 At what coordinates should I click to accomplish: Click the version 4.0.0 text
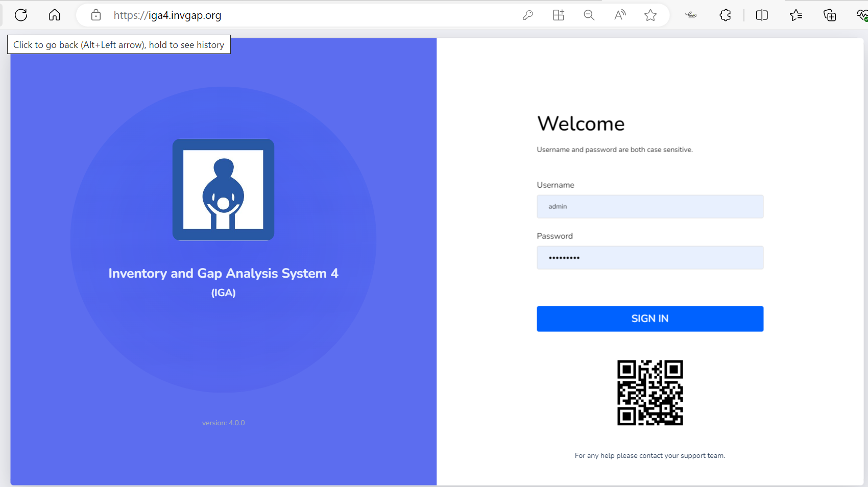point(223,423)
